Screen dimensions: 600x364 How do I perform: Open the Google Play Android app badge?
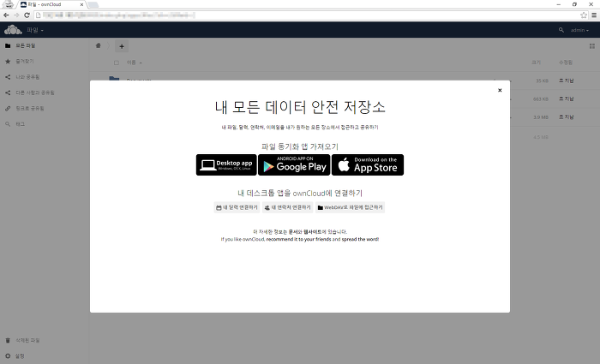tap(294, 164)
